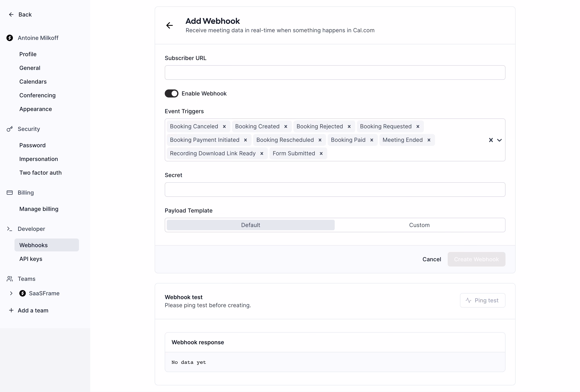
Task: Click the Cancel button
Action: click(432, 259)
